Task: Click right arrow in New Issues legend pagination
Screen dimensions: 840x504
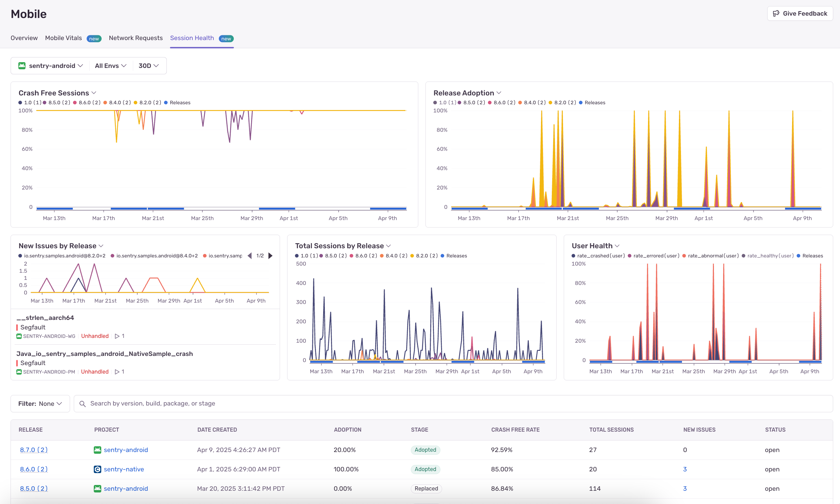Action: 270,255
